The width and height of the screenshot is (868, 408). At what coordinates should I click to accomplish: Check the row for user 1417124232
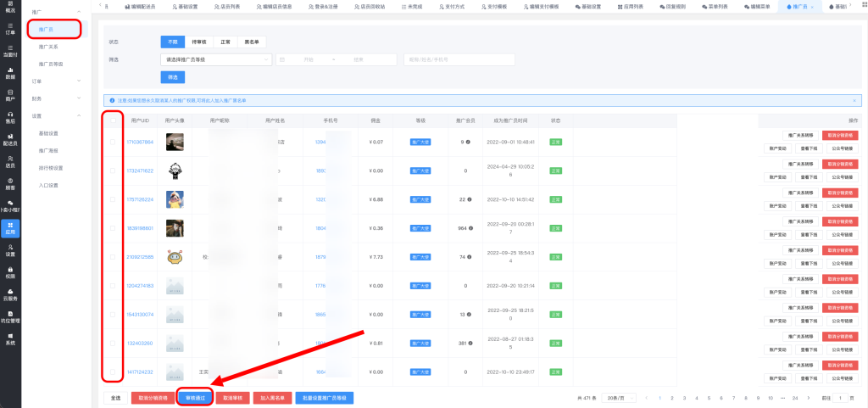point(113,372)
